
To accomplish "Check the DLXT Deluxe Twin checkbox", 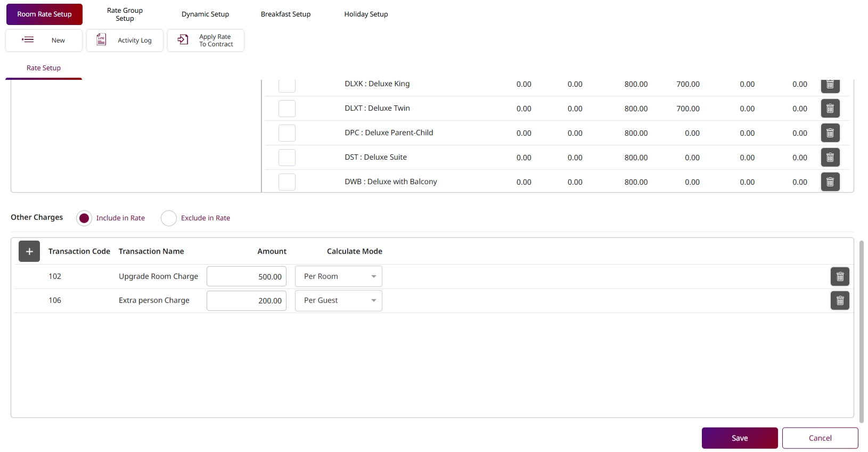I will (x=286, y=109).
